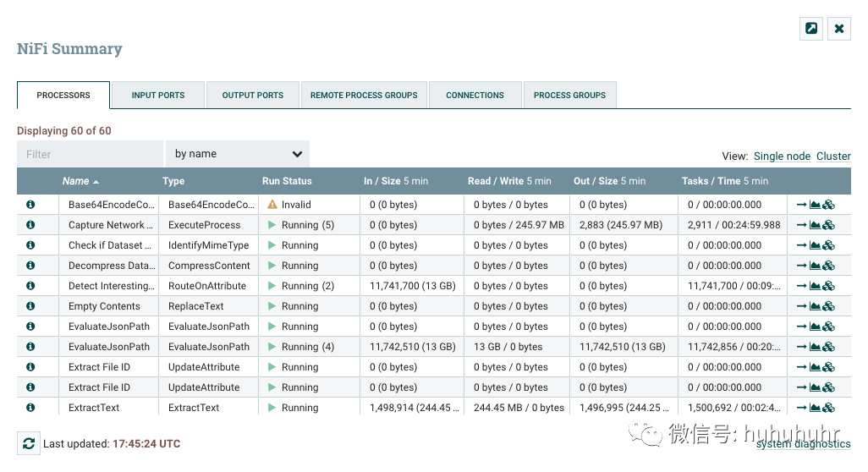Open info for Capture Network processor row
The image size is (868, 472).
coord(30,225)
